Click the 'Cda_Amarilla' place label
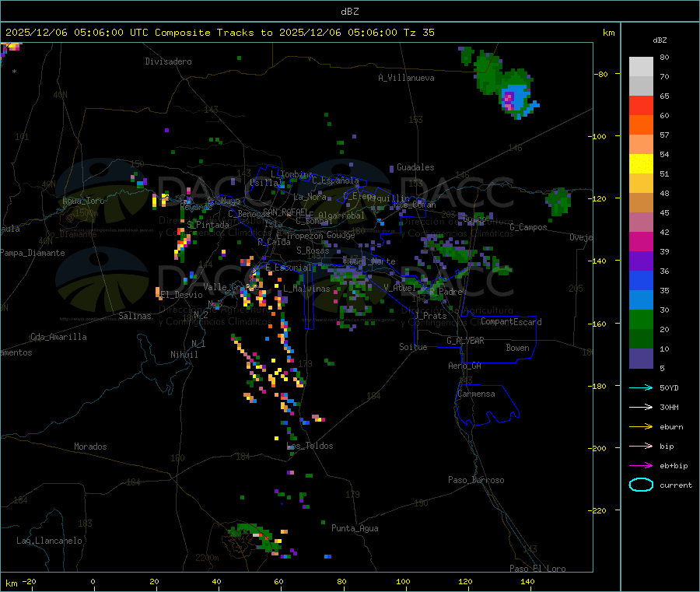Image resolution: width=700 pixels, height=592 pixels. (58, 337)
